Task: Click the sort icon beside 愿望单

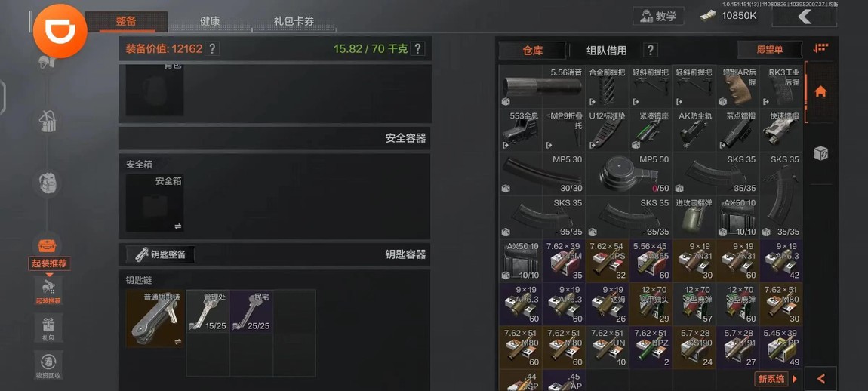Action: click(820, 49)
